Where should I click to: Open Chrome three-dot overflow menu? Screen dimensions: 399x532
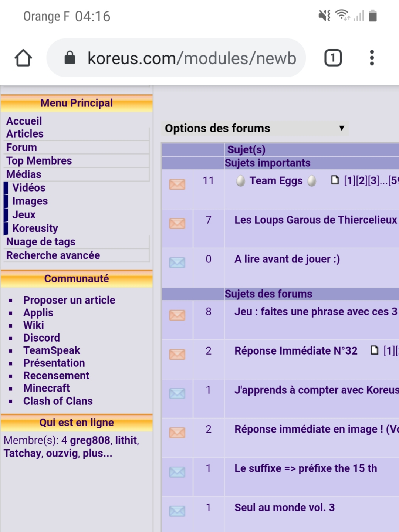coord(372,58)
